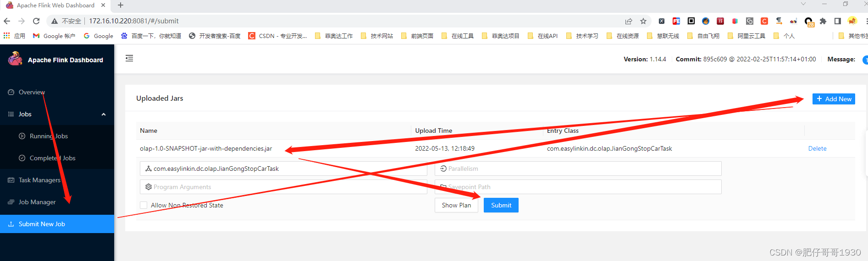This screenshot has width=868, height=261.
Task: Open the X extension icon
Action: pos(662,21)
